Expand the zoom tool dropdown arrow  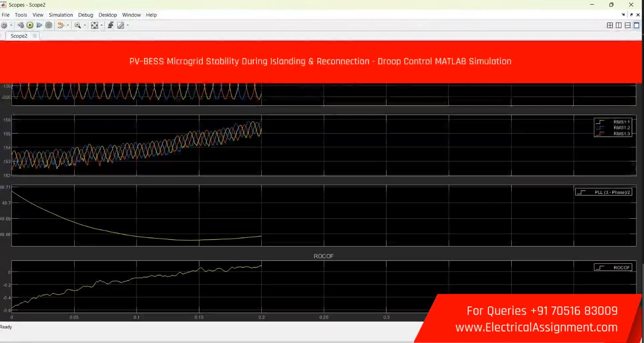point(85,25)
